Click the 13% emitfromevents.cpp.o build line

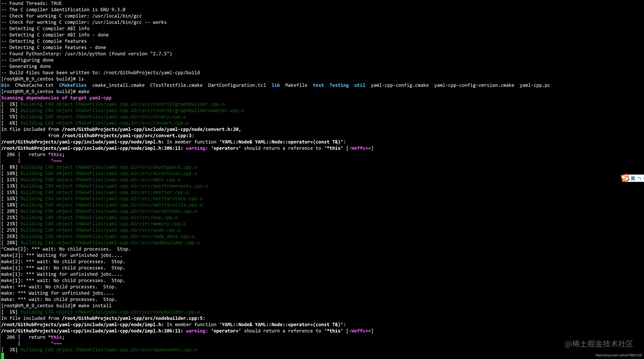pos(105,186)
